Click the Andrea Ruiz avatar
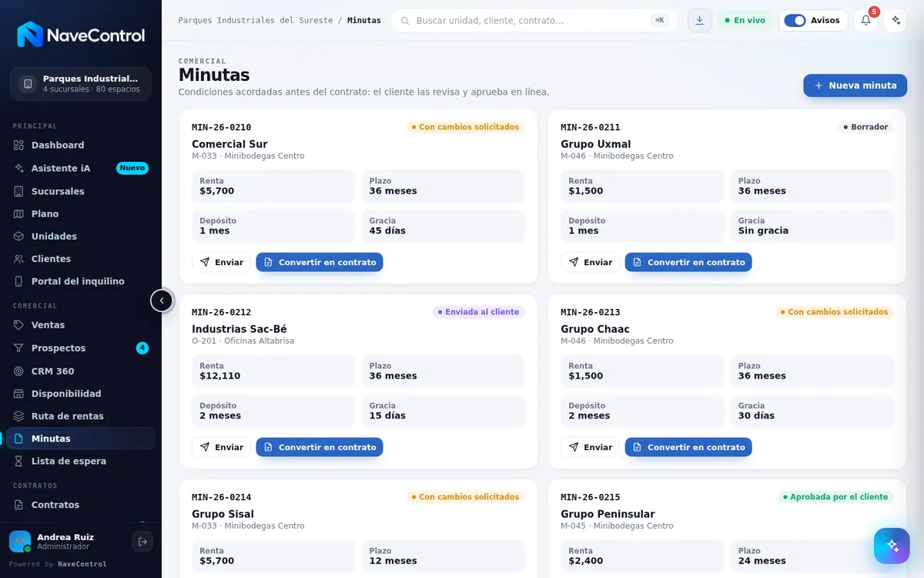 click(20, 542)
